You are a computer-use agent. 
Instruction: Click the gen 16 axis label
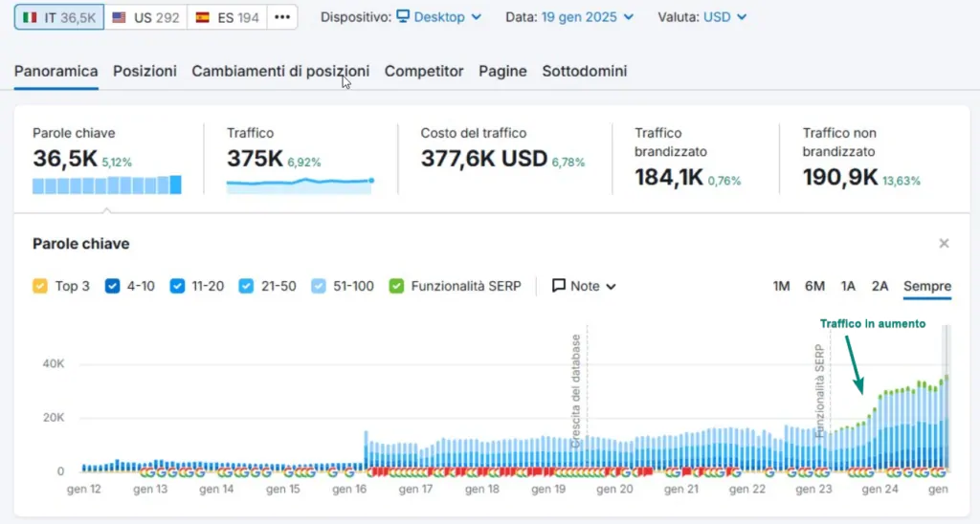[349, 489]
